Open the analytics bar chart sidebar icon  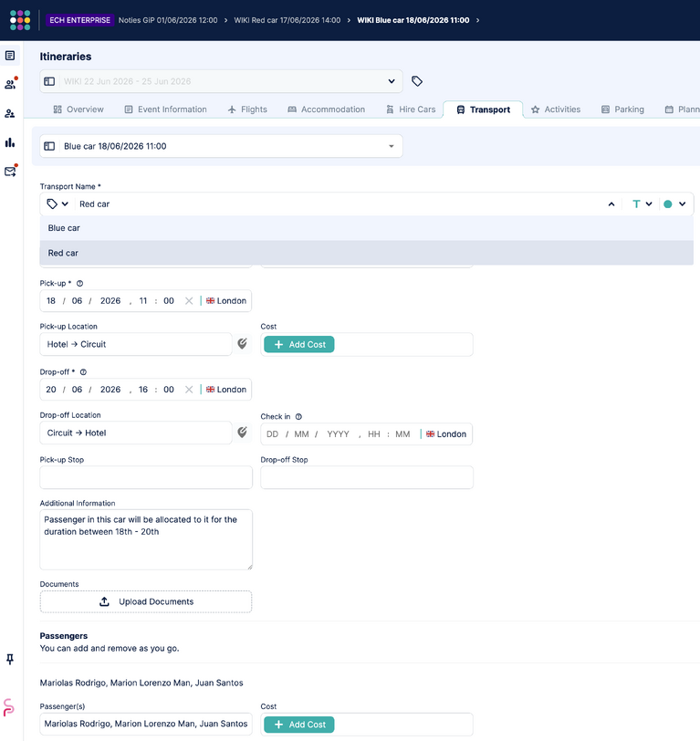click(10, 142)
